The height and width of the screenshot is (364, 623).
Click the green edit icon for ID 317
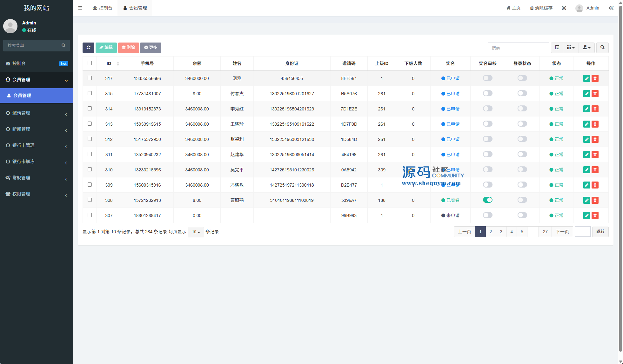[586, 78]
